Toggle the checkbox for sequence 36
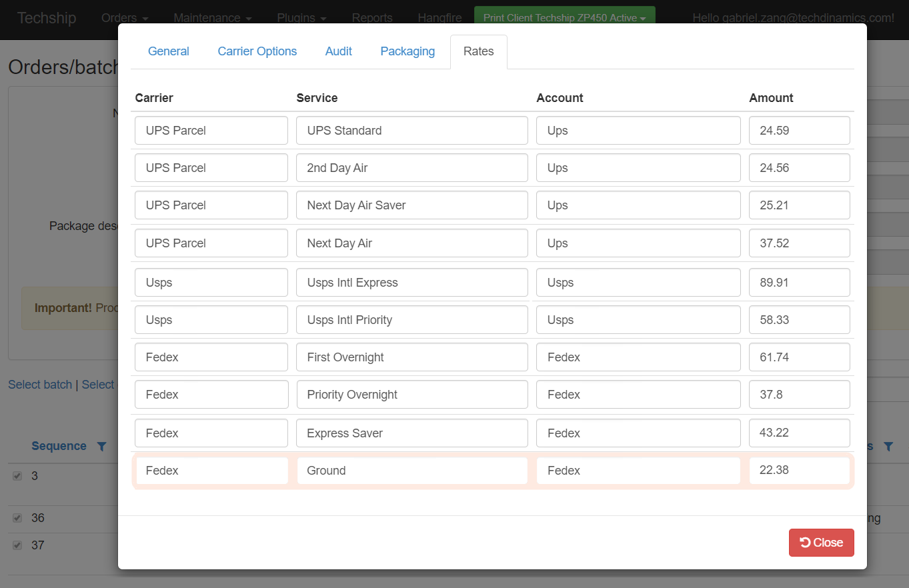 (18, 518)
